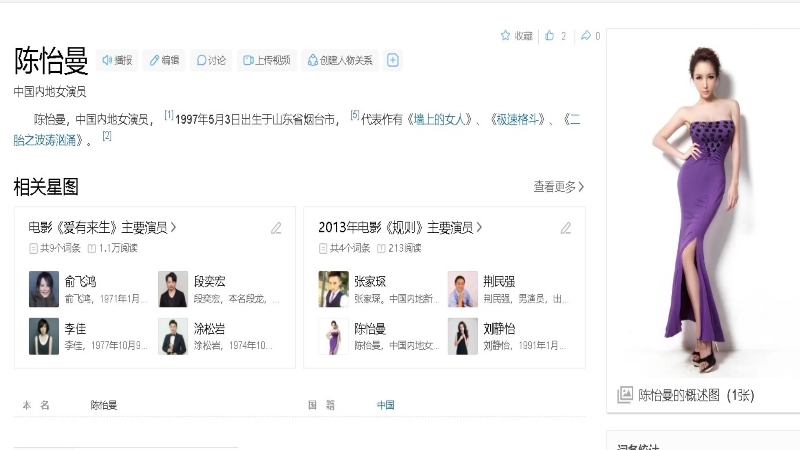Open the 编辑 edit entry button

(x=164, y=60)
